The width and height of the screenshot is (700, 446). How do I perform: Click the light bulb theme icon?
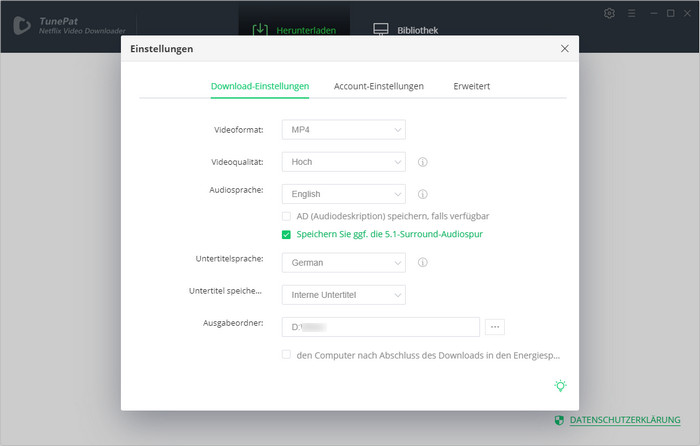(561, 386)
